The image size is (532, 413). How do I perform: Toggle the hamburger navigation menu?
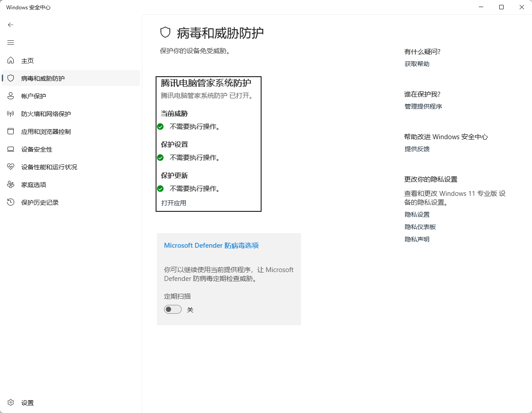11,43
